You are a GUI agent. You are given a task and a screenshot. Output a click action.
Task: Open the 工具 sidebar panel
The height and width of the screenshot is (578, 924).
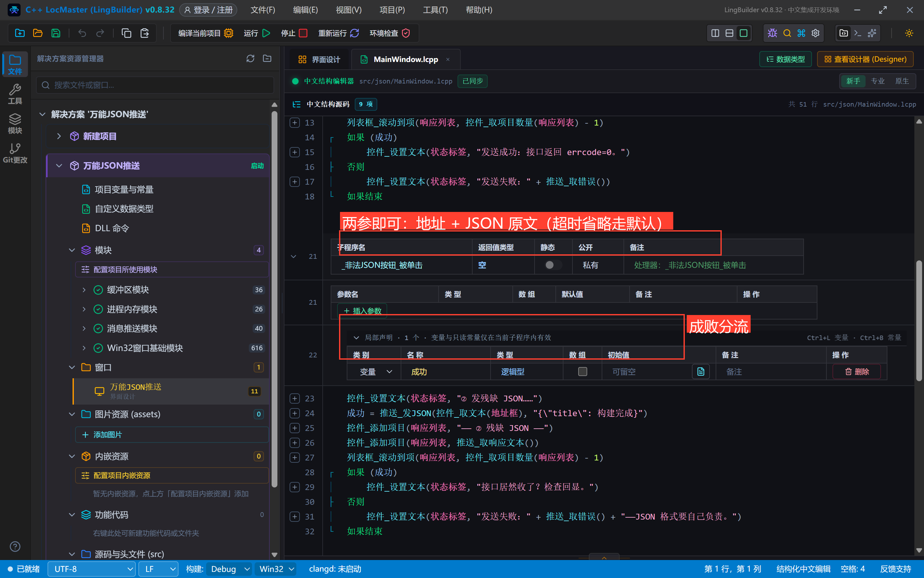15,94
